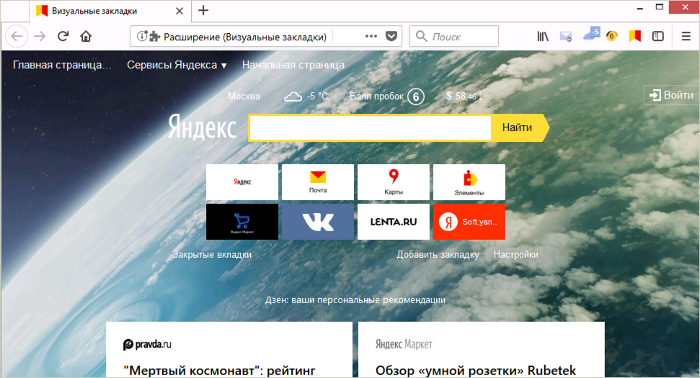Go back with the browser back arrow
700x378 pixels.
[x=17, y=36]
